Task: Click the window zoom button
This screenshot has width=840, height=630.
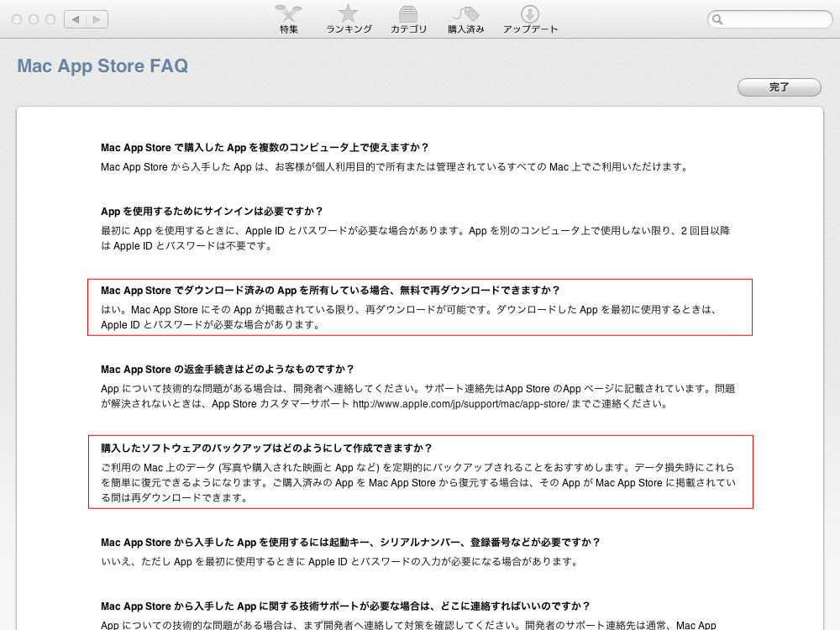Action: tap(50, 19)
